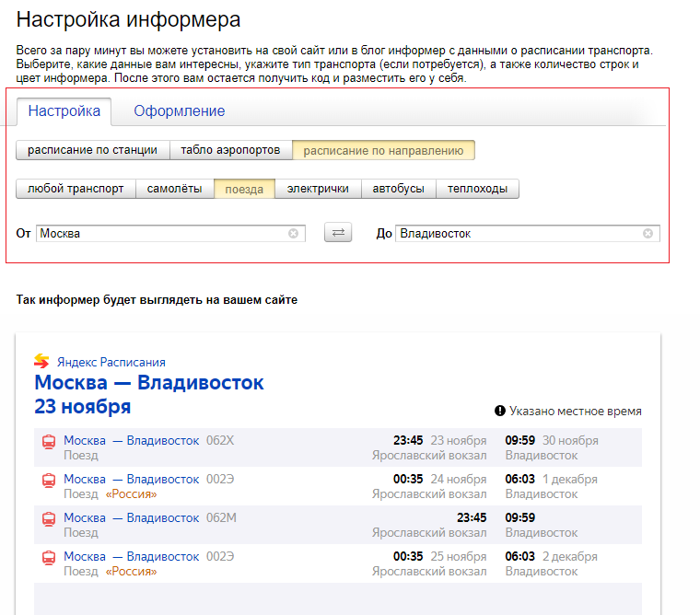Viewport: 700px width, 615px height.
Task: Click the 'От' input with Москва
Action: [170, 234]
